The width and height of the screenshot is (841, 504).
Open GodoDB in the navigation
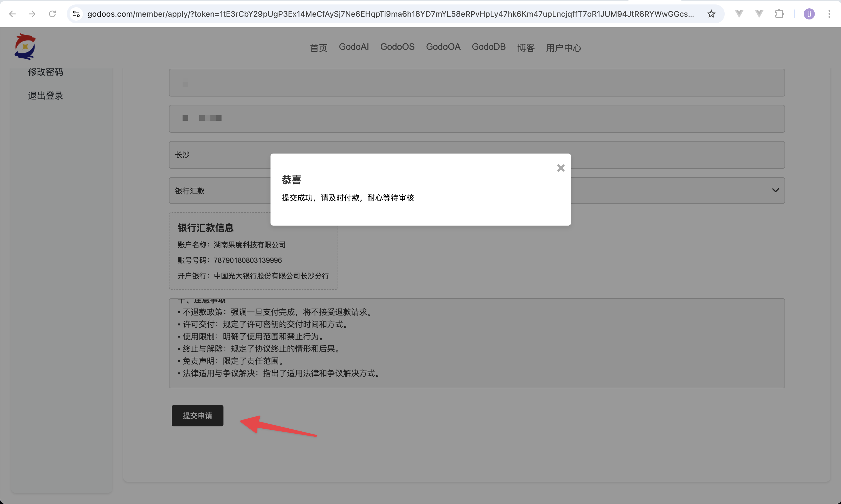click(x=489, y=47)
